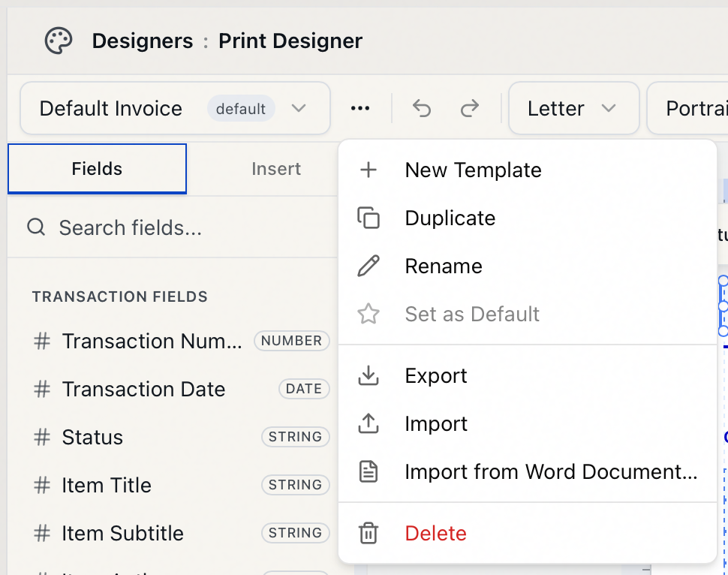Click hash icon beside Status field

(x=42, y=437)
